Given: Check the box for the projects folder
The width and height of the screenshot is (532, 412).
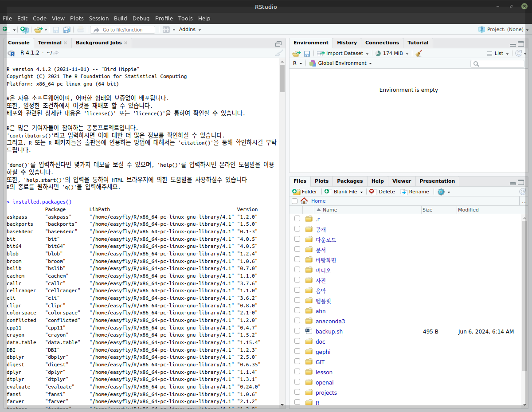Looking at the screenshot, I should click(x=297, y=392).
